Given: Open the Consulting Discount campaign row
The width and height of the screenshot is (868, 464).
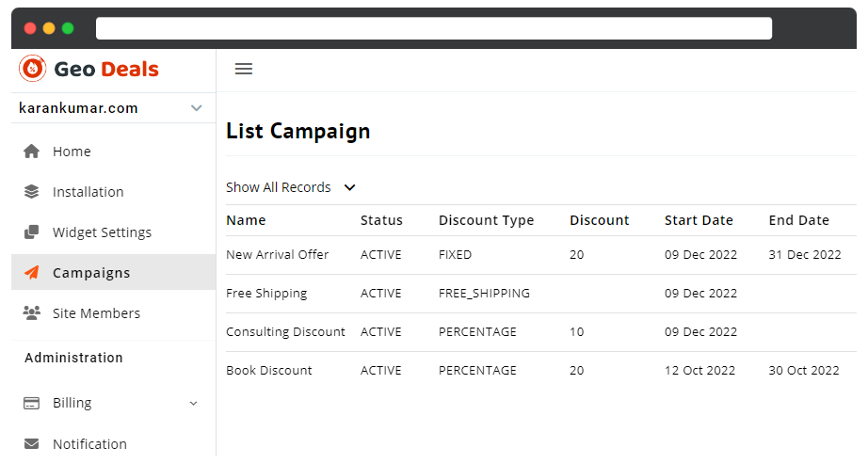Looking at the screenshot, I should [540, 332].
